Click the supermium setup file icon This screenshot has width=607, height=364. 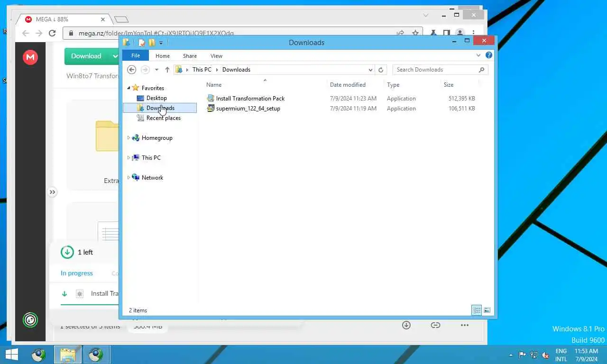211,109
